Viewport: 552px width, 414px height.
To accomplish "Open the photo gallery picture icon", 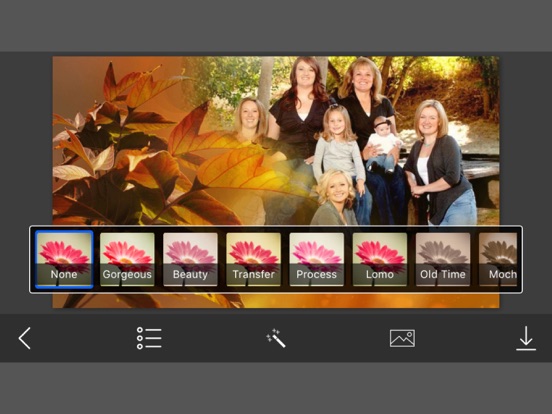I will click(x=402, y=338).
